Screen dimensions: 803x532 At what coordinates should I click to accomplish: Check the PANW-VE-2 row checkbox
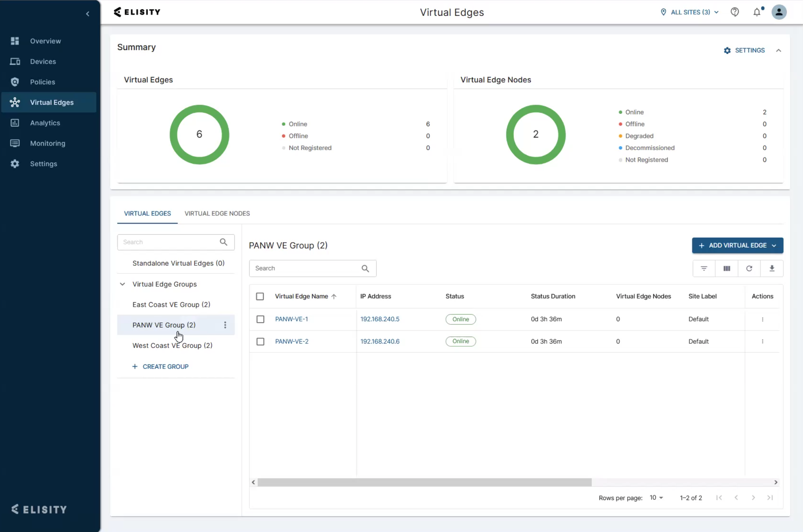pyautogui.click(x=260, y=341)
